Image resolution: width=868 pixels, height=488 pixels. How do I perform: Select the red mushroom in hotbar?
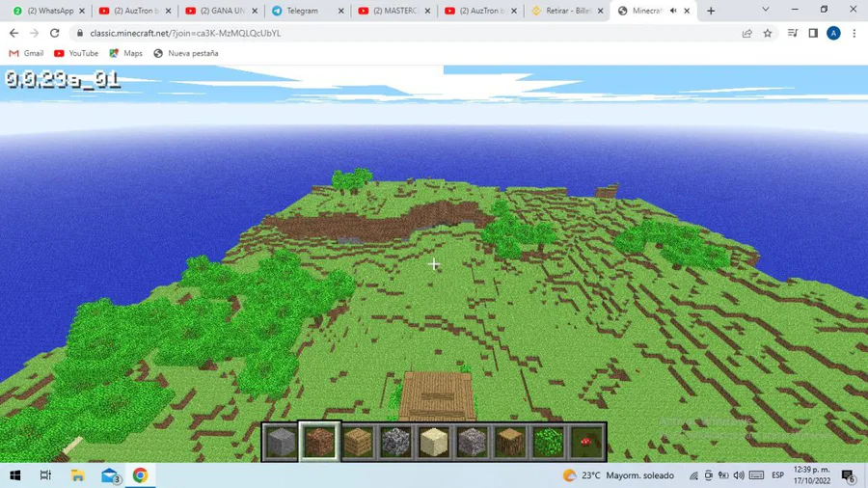coord(586,442)
